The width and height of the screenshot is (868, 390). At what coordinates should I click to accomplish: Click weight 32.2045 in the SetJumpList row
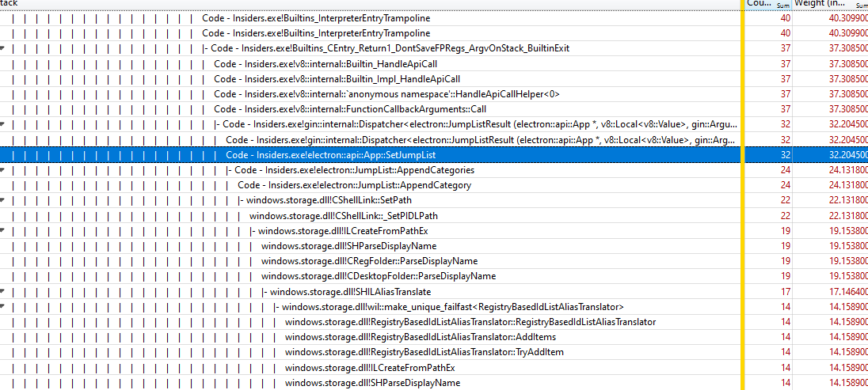(848, 155)
